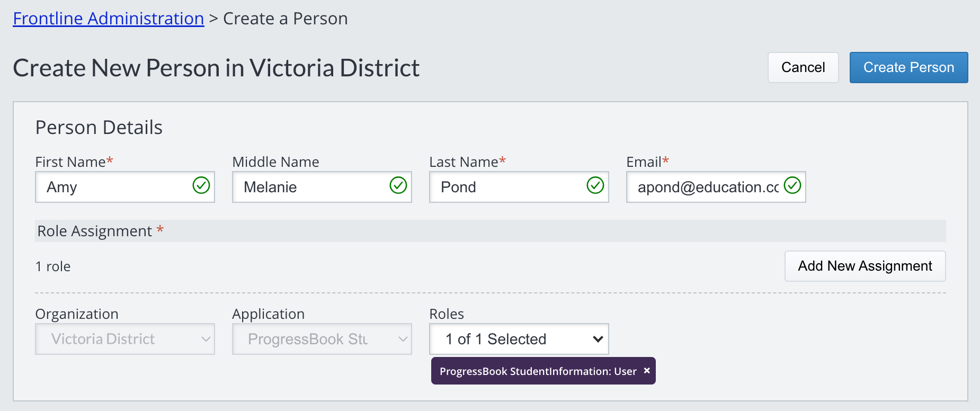Click the Email validation checkmark icon
Image resolution: width=980 pixels, height=411 pixels.
click(x=792, y=185)
